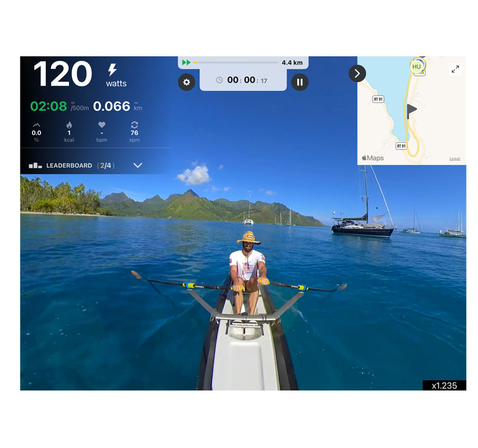Expand the Leaderboard chevron
The width and height of the screenshot is (478, 448).
138,165
